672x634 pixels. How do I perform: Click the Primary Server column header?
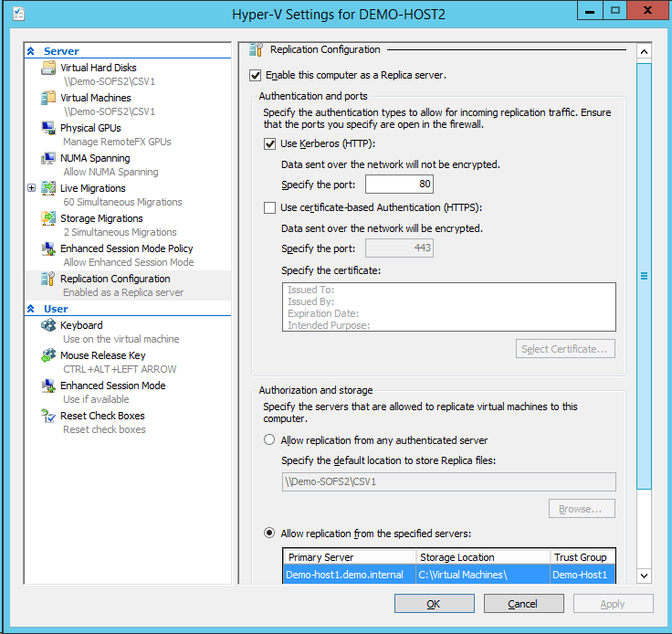pos(350,557)
